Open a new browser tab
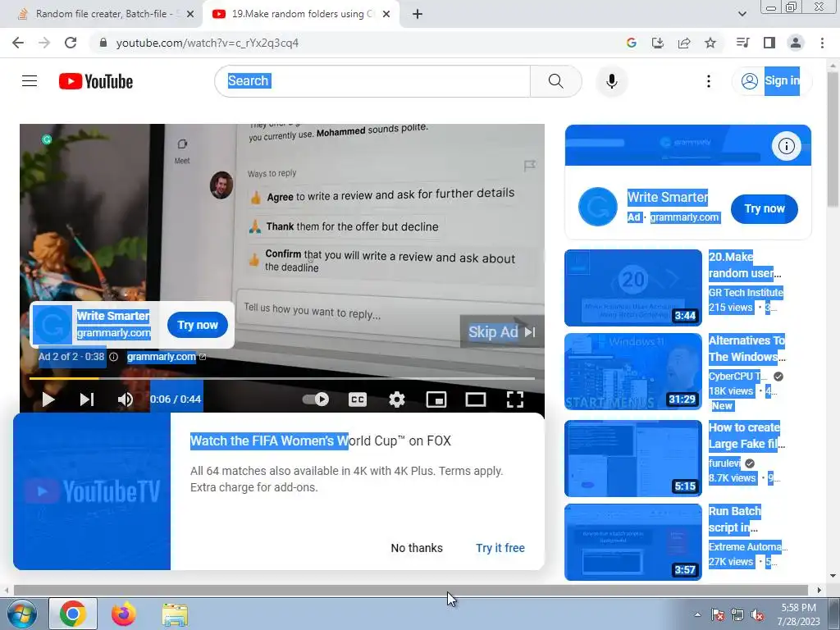The image size is (840, 630). tap(418, 14)
